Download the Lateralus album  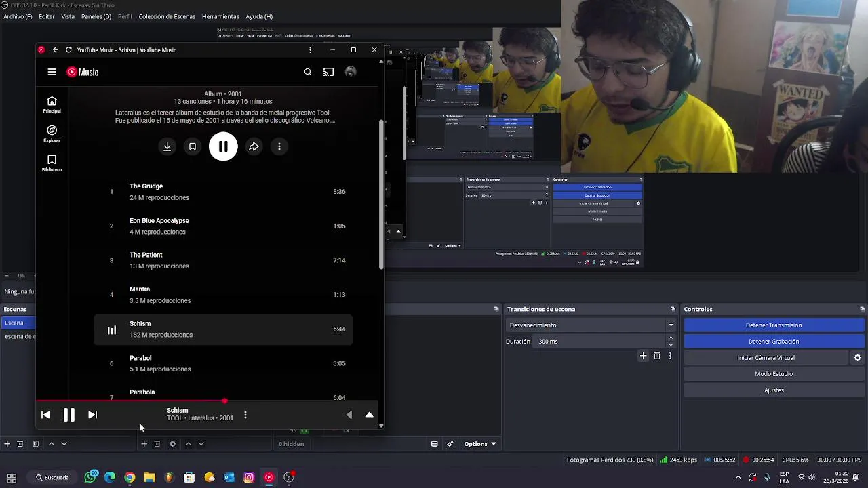(167, 146)
